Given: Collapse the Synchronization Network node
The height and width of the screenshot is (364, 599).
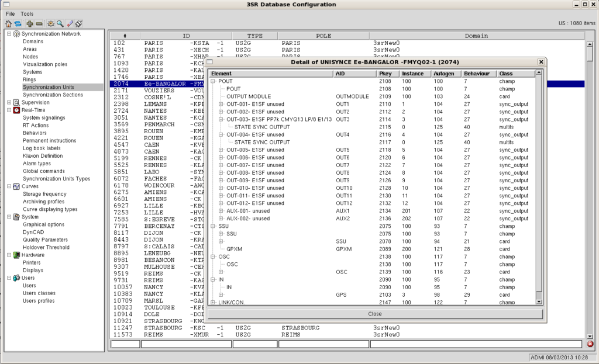Looking at the screenshot, I should [9, 34].
